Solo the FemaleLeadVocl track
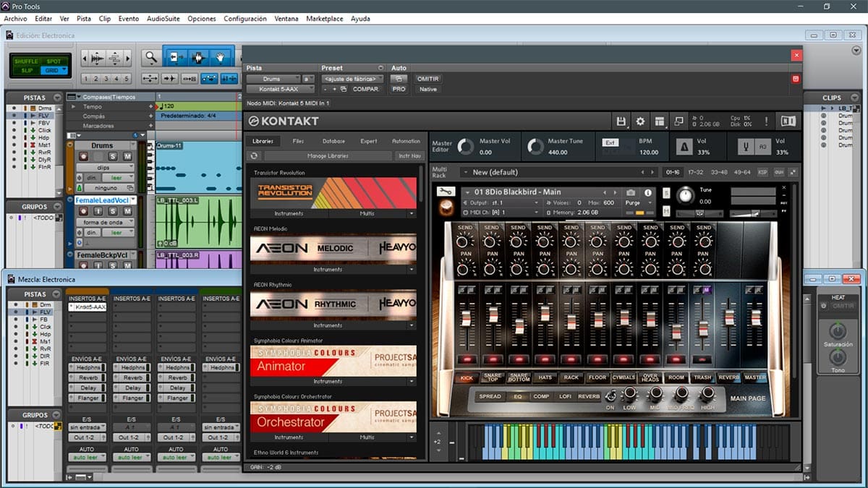The width and height of the screenshot is (868, 488). coord(113,210)
